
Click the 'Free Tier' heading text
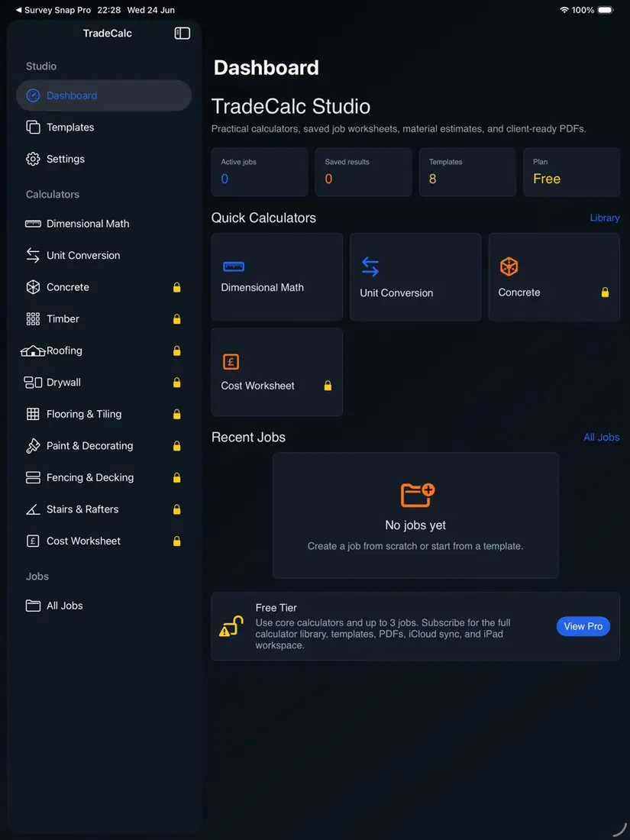(276, 608)
